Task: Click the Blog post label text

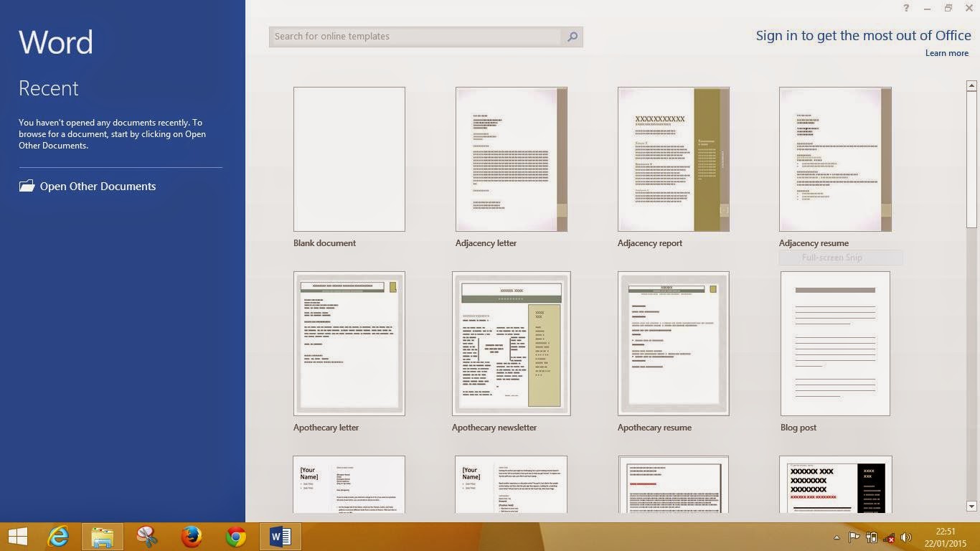Action: 798,428
